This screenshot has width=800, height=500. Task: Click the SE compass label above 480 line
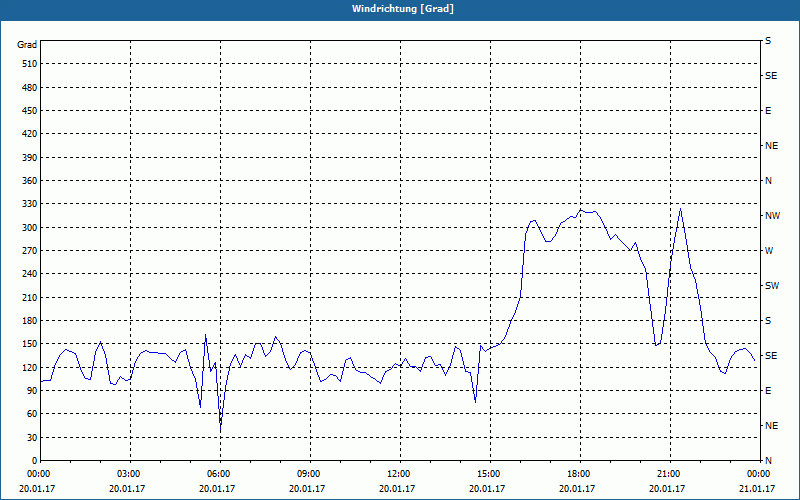pyautogui.click(x=771, y=76)
